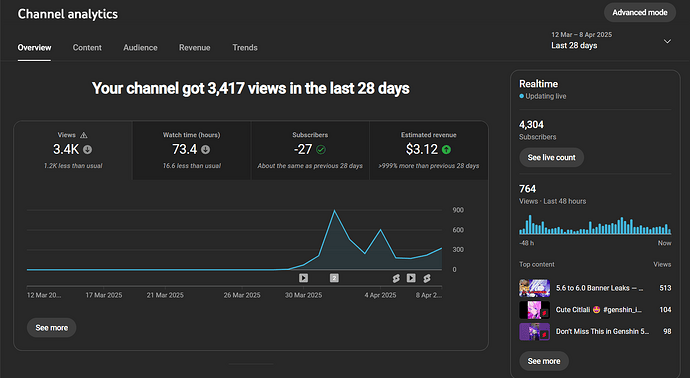Click the first Shorts marker icon near 4 Apr
This screenshot has height=378, width=690.
[x=396, y=278]
